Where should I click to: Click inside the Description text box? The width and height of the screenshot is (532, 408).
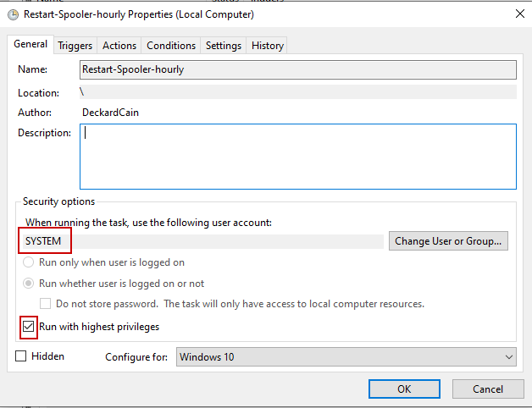point(297,157)
